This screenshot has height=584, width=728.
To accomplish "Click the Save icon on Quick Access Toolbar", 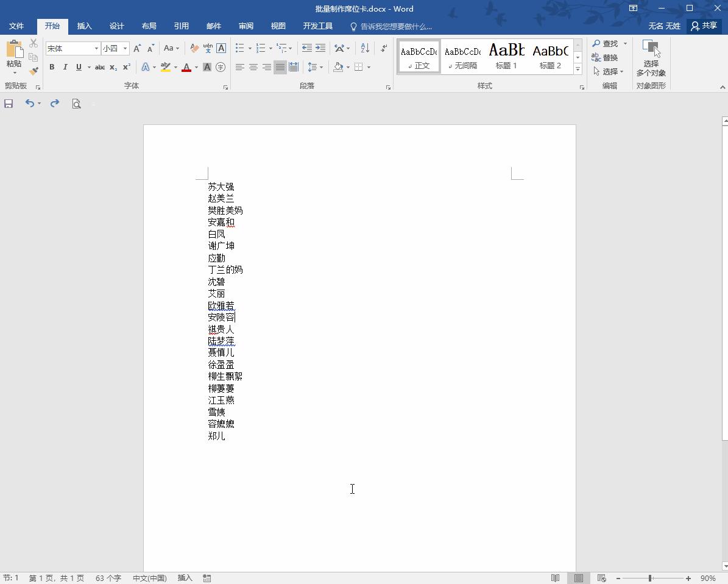I will click(x=9, y=104).
